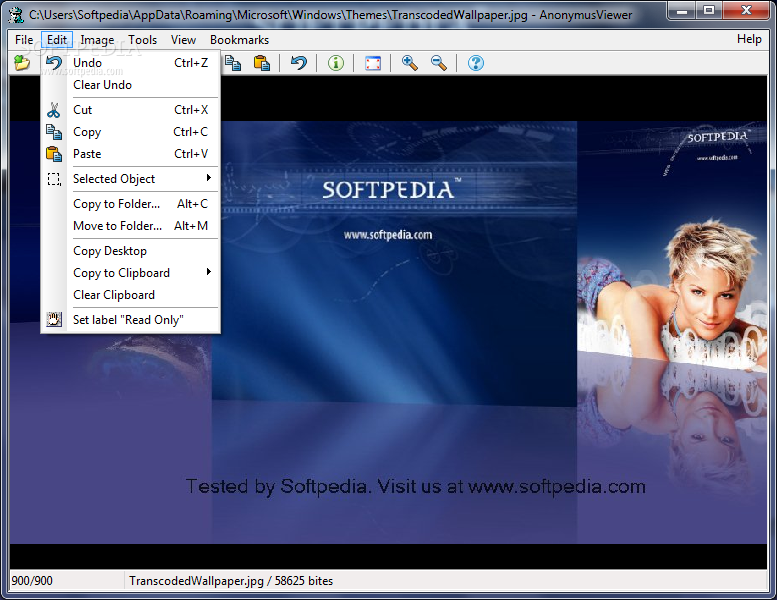This screenshot has width=777, height=600.
Task: Click the dashed selection icon beside Selected Object
Action: [x=54, y=179]
